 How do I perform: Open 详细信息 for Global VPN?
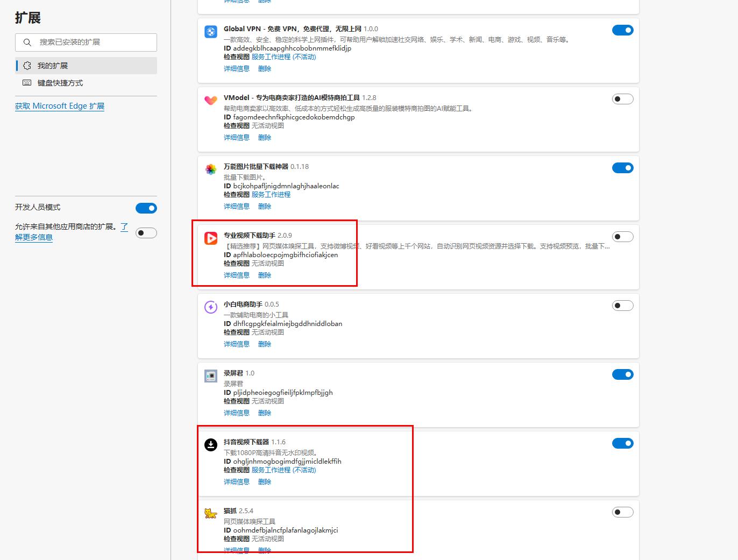pos(237,69)
